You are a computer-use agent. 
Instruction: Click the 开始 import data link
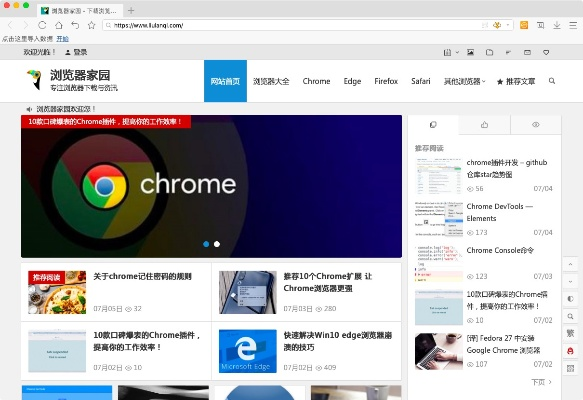click(x=62, y=39)
